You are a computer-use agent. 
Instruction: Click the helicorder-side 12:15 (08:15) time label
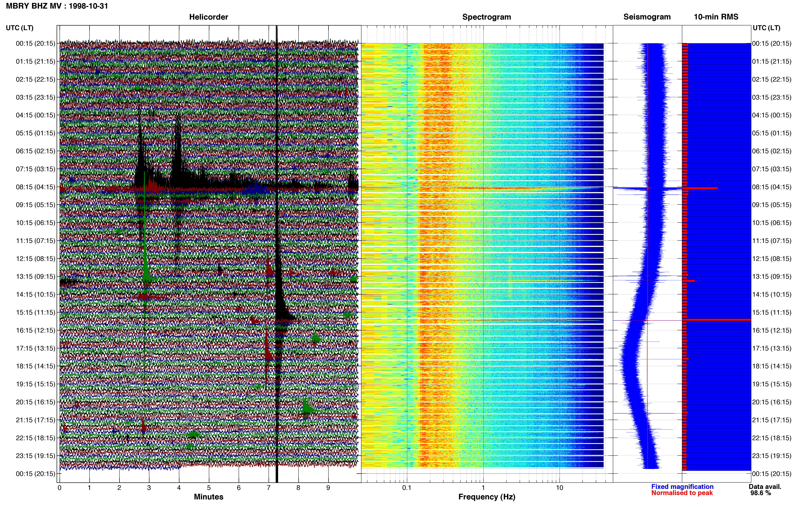click(x=36, y=259)
